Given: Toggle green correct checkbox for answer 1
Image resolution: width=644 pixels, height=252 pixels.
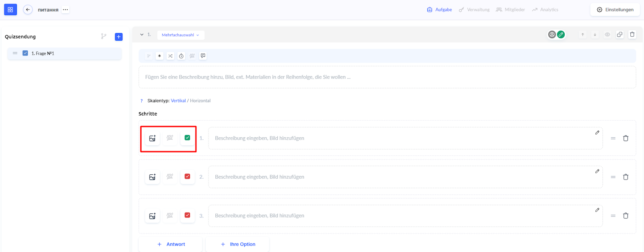Looking at the screenshot, I should click(x=187, y=138).
